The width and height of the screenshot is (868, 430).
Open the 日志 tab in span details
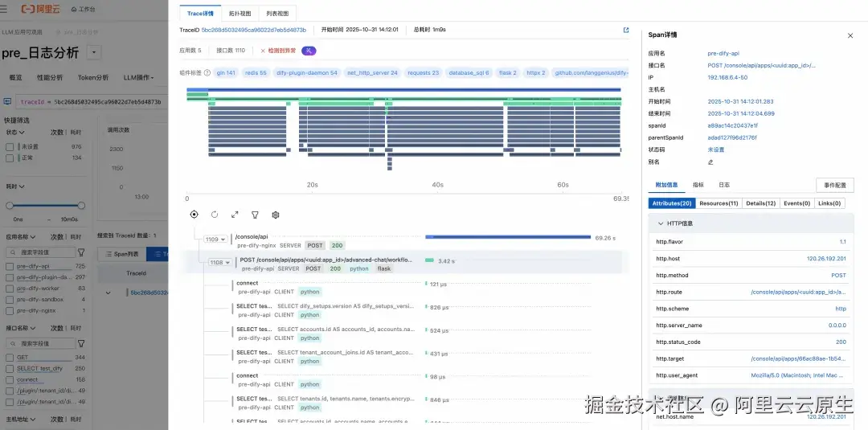tap(724, 185)
